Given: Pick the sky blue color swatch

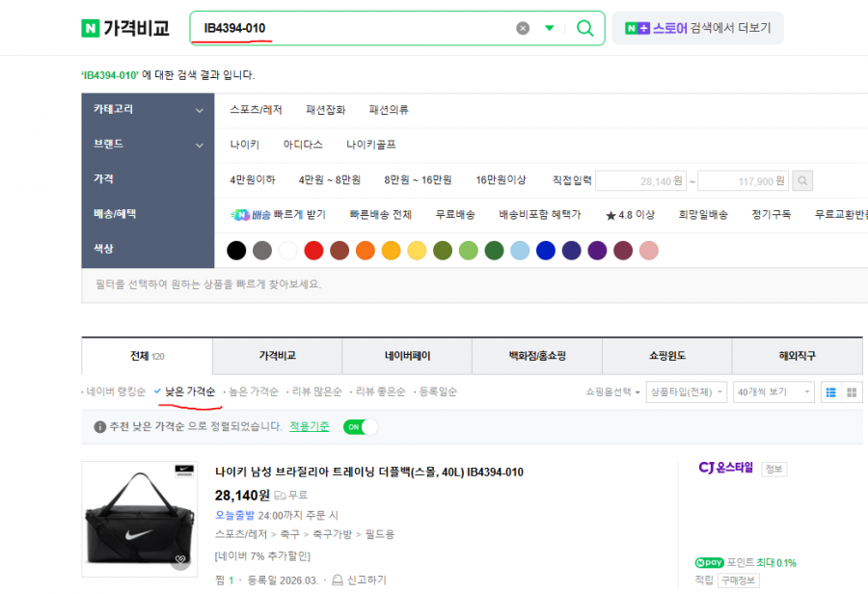Looking at the screenshot, I should 520,251.
